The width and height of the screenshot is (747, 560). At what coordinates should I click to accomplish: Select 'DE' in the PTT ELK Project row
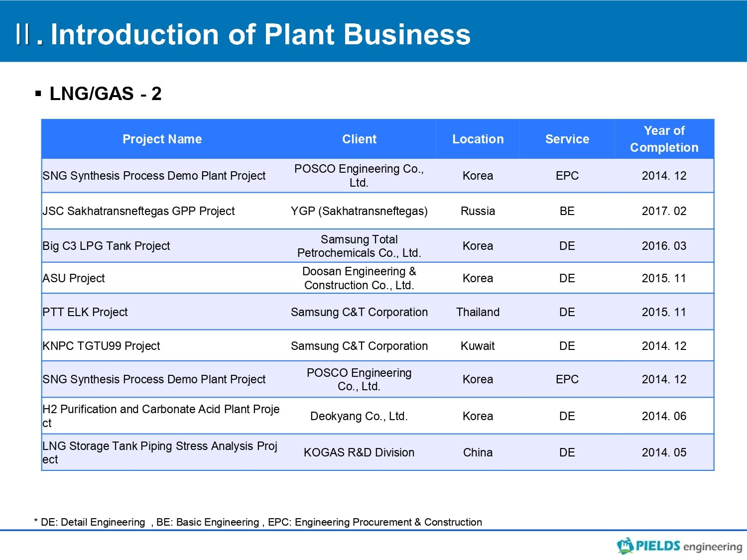(567, 312)
